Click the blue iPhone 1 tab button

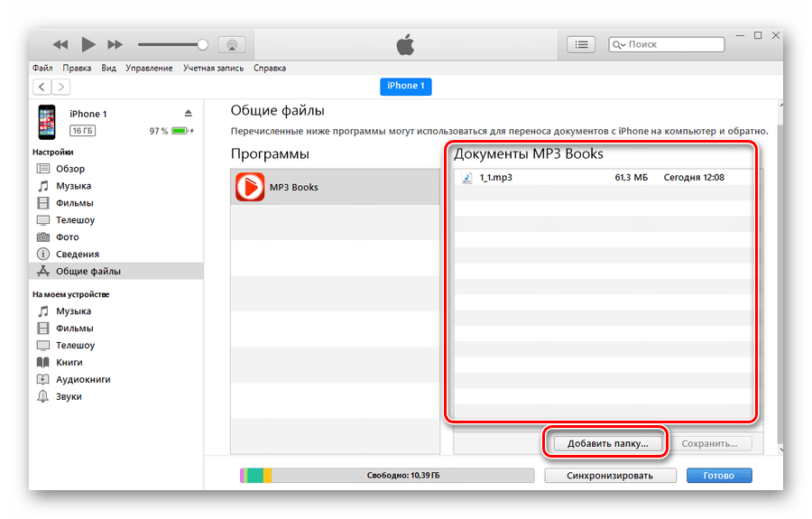[x=405, y=86]
